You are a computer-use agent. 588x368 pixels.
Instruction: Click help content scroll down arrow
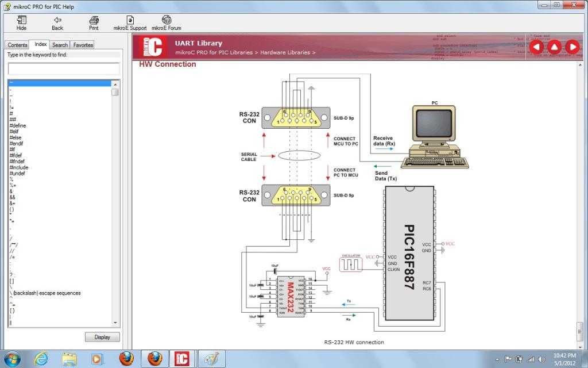[581, 346]
